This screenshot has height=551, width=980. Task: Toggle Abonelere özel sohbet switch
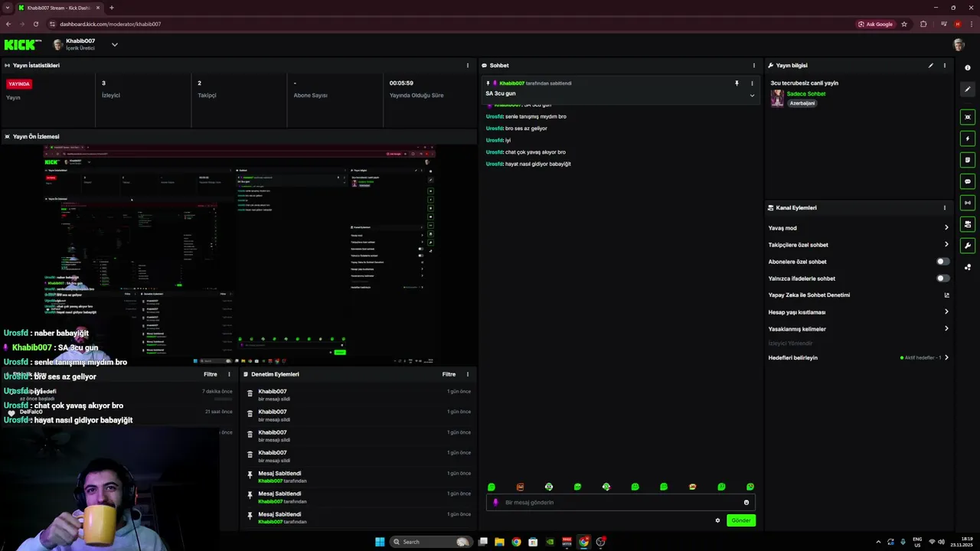[943, 261]
